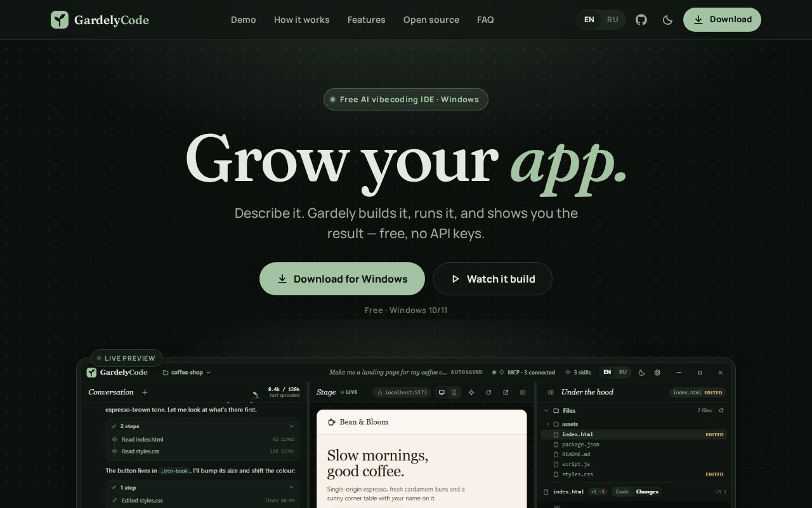Reload the Stage preview
This screenshot has height=508, width=812.
488,392
